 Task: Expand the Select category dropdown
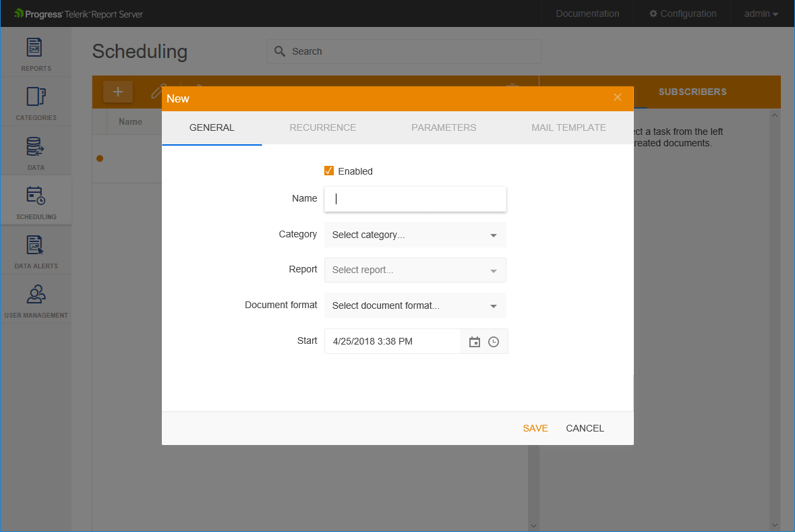pos(415,235)
